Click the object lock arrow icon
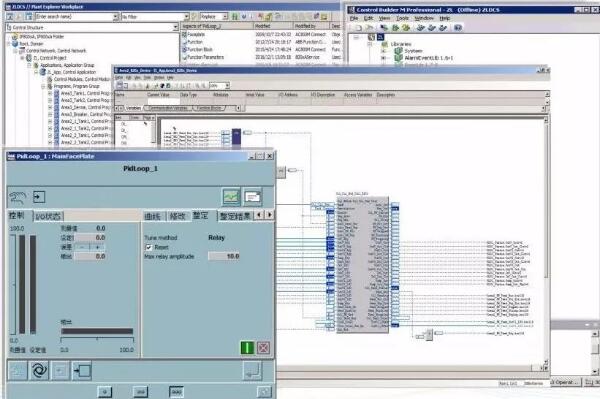 (39, 197)
